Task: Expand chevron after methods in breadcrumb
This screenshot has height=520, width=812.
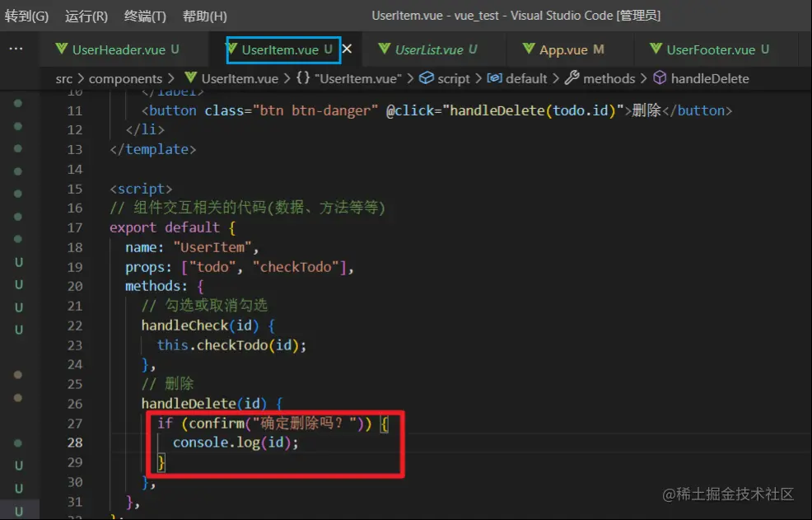Action: click(x=644, y=79)
